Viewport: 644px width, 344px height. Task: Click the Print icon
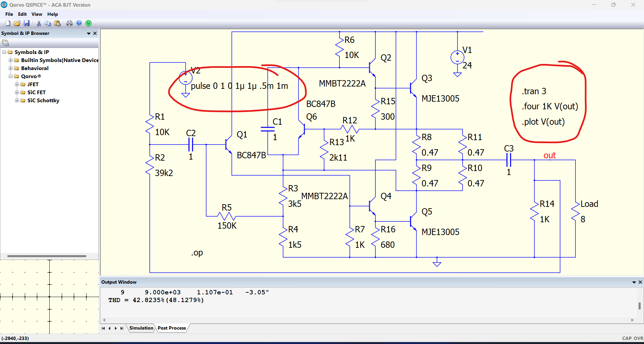(x=69, y=23)
